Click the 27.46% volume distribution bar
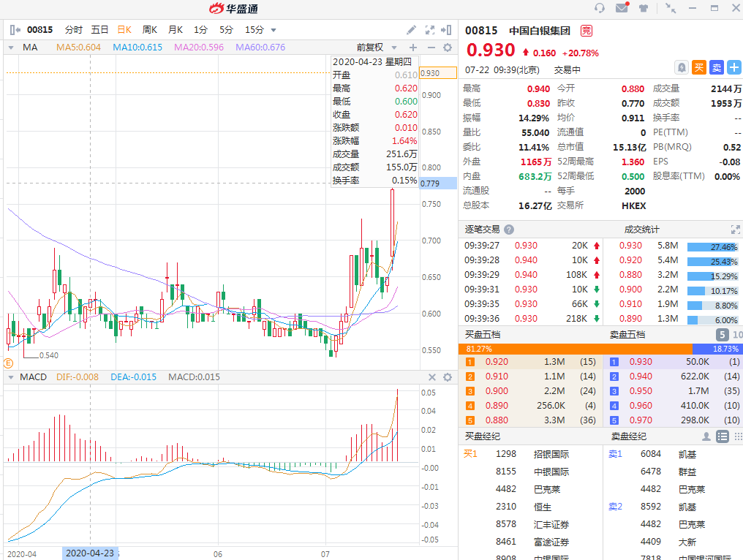This screenshot has height=560, width=743. pos(712,247)
